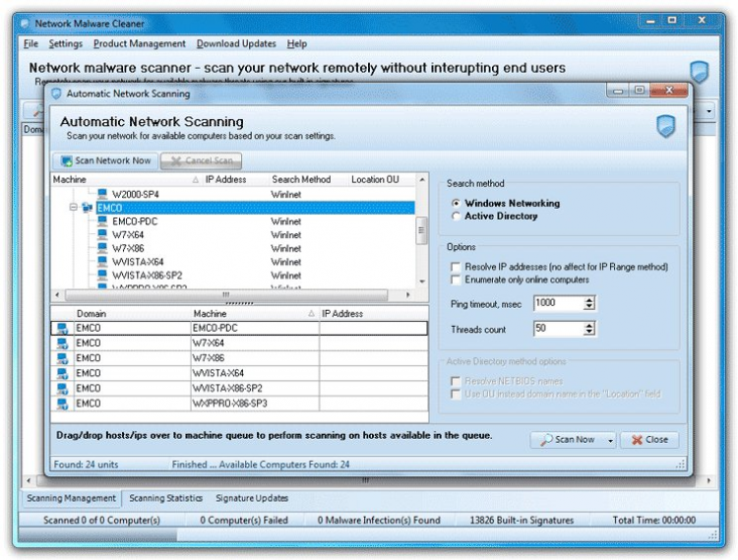Click the Scan Now button

[x=568, y=440]
